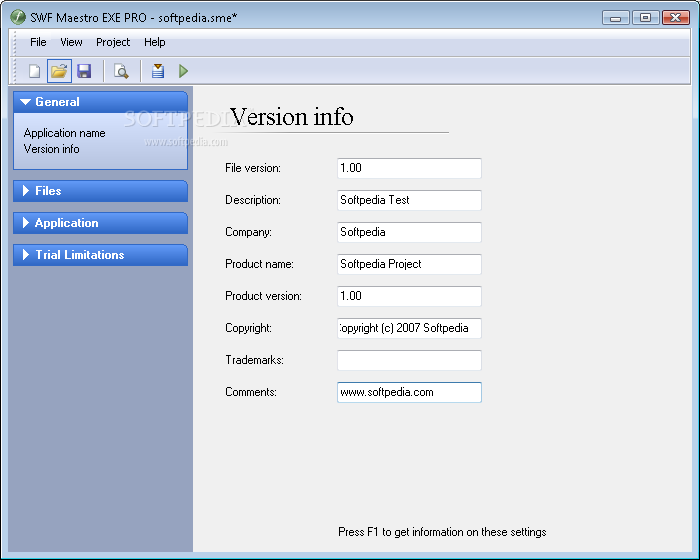Open the File menu
Screen dimensions: 700x560
pos(38,42)
